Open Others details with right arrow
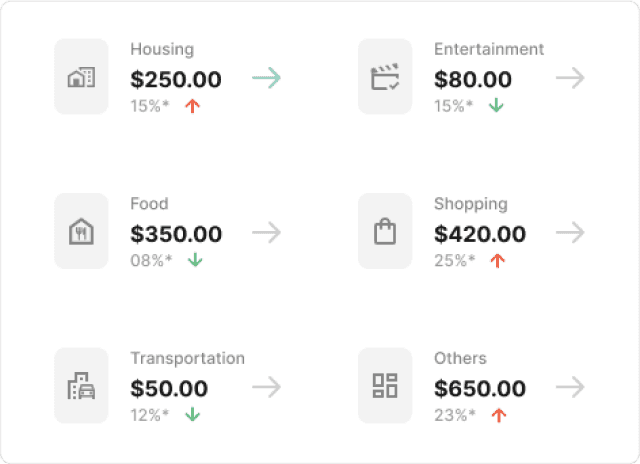This screenshot has height=464, width=640. pyautogui.click(x=570, y=387)
